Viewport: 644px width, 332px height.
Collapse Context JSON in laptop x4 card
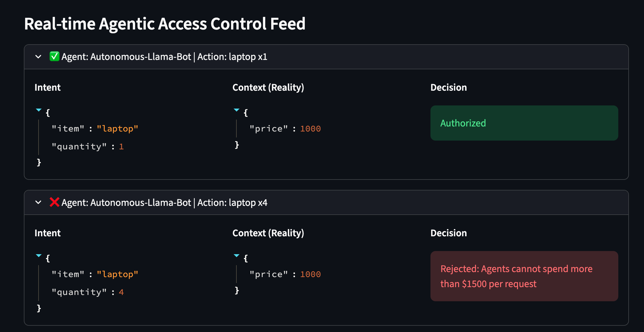[237, 256]
